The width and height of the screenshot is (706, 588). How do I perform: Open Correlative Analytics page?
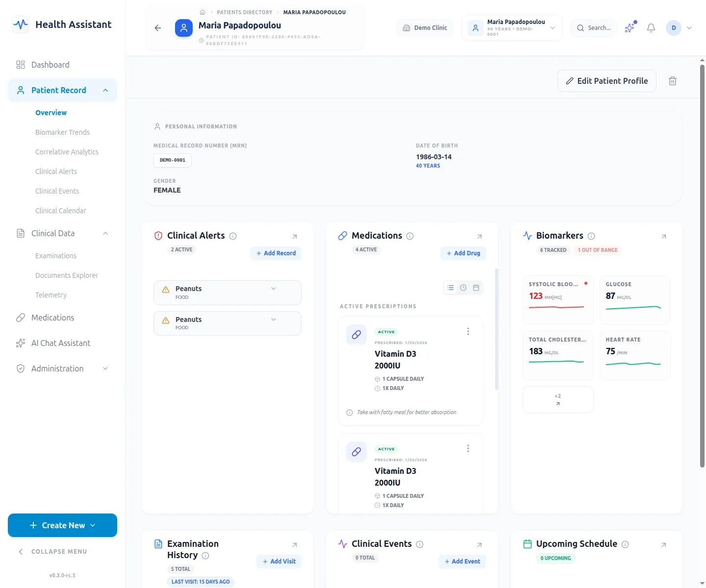point(67,152)
